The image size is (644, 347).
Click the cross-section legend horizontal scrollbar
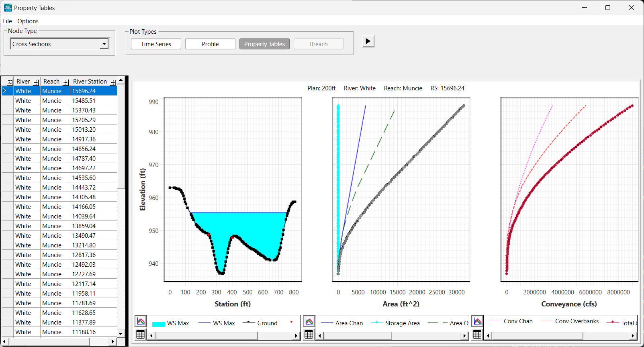223,336
